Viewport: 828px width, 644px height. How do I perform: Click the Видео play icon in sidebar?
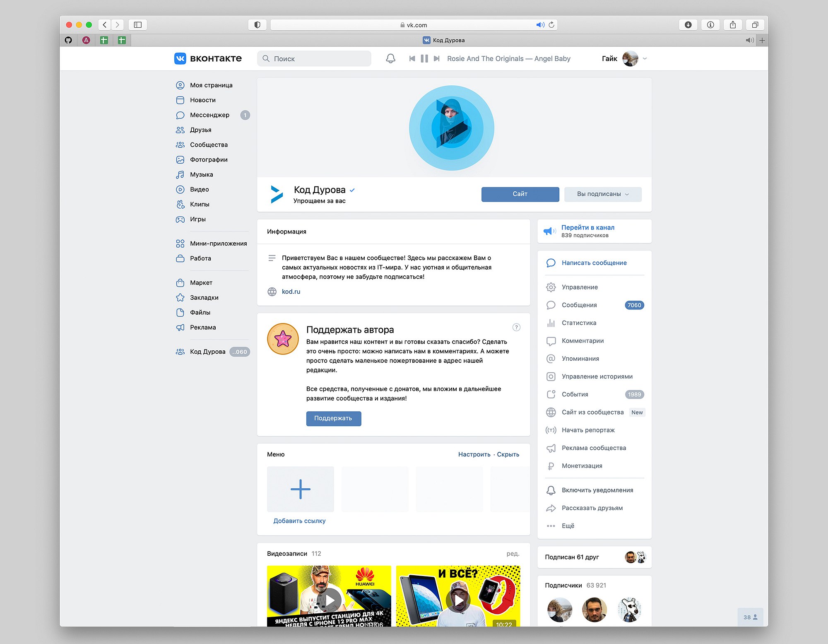pos(180,190)
